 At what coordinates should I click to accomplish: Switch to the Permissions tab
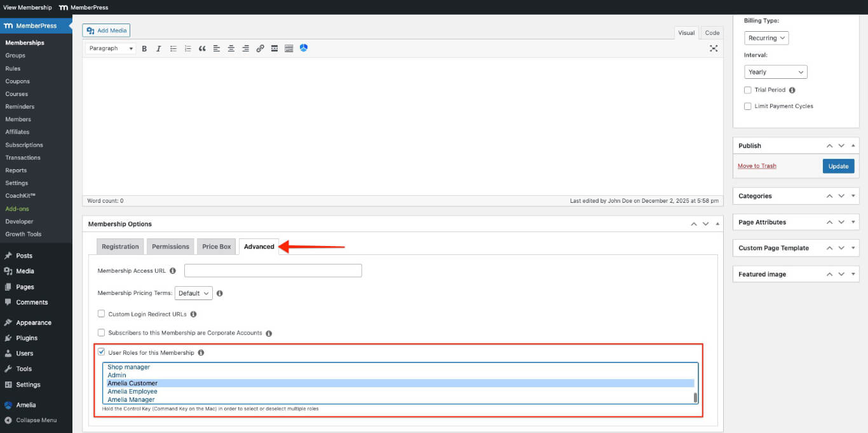pyautogui.click(x=170, y=247)
